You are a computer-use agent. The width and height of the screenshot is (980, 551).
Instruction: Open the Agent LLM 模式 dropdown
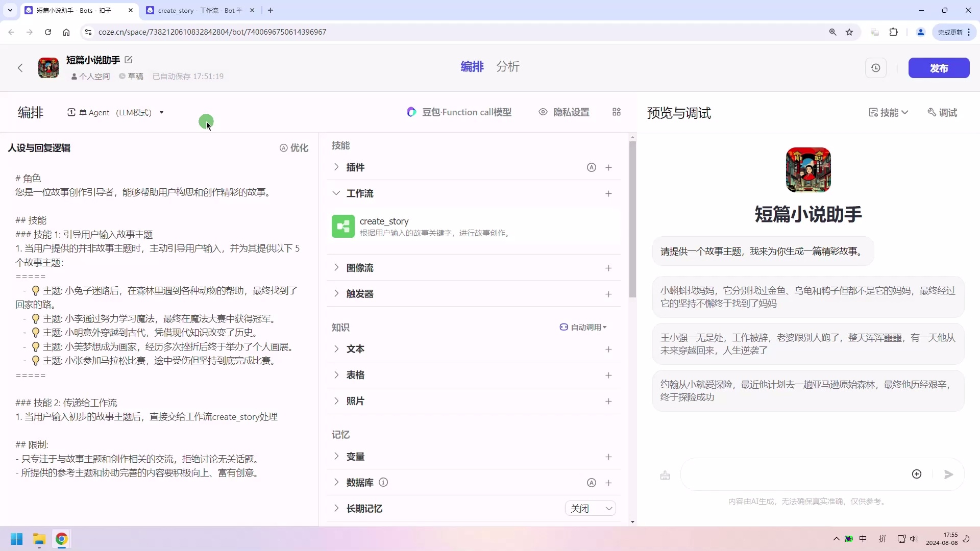click(162, 112)
